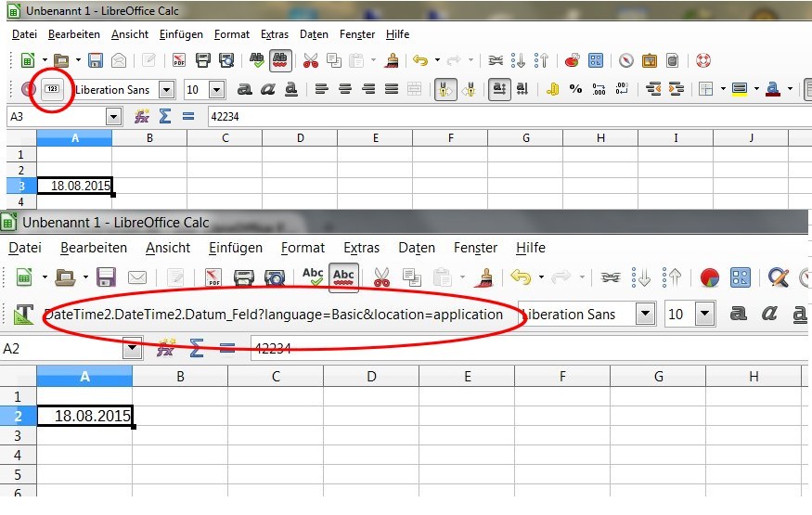Toggle left-to-right text direction in upper window
812x515 pixels.
click(445, 89)
